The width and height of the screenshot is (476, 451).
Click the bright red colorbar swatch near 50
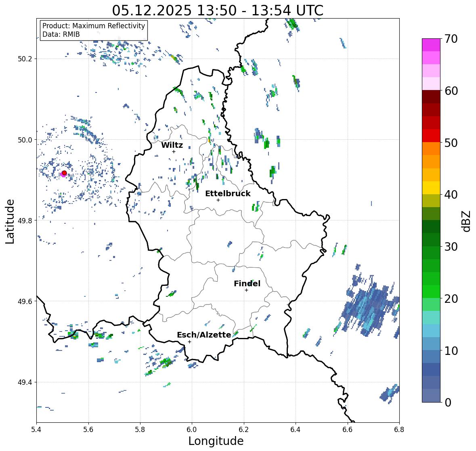point(431,136)
